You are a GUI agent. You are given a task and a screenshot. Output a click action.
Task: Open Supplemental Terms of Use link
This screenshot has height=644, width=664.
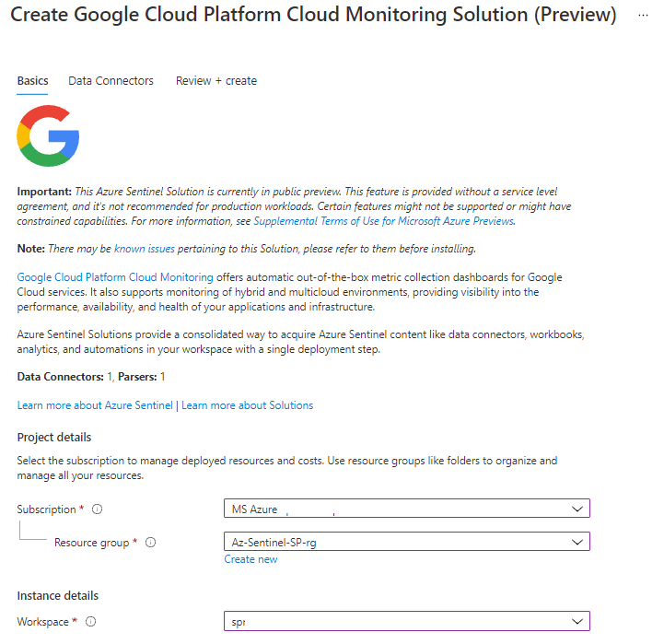[383, 221]
